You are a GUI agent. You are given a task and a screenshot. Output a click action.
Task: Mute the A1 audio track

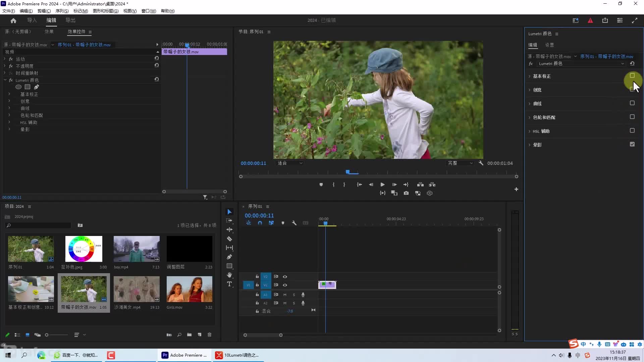285,295
